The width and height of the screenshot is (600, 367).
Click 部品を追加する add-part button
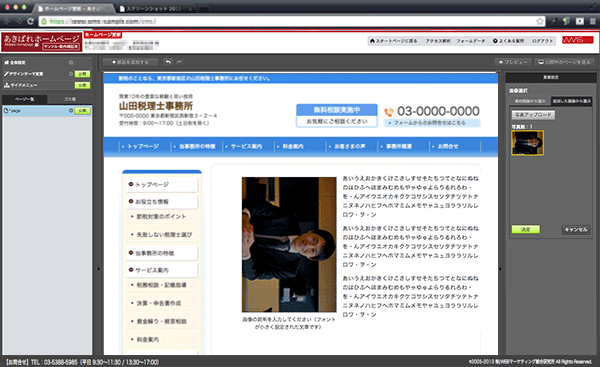[x=130, y=62]
